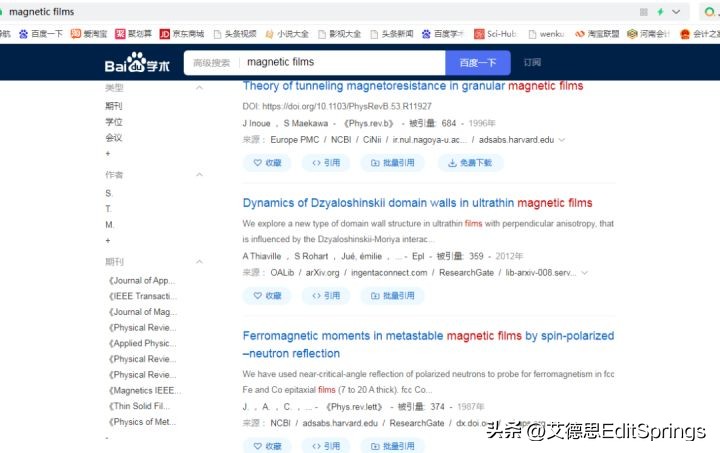Click 批量引用 for Dzyaloshinskii domain walls paper
This screenshot has width=720, height=453.
[x=393, y=296]
